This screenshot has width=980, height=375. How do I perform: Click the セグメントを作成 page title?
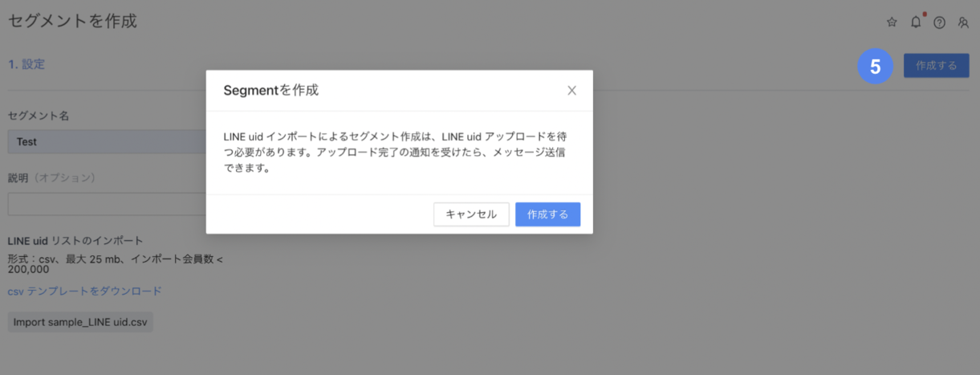(x=72, y=21)
